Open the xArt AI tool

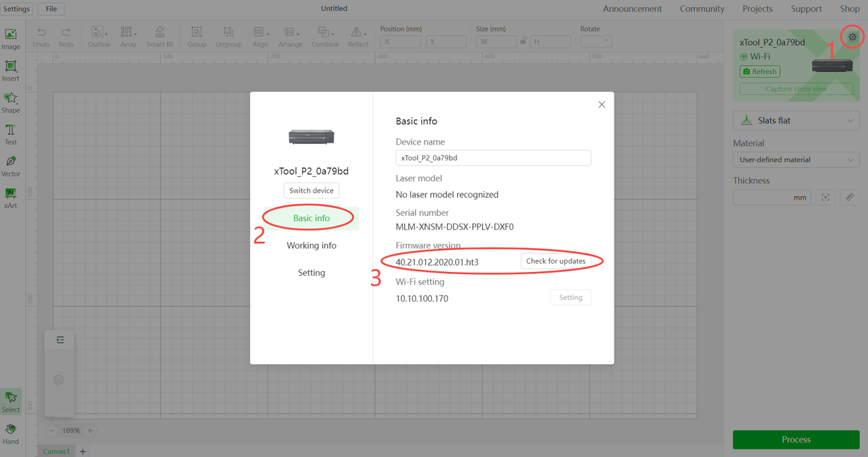pyautogui.click(x=11, y=198)
